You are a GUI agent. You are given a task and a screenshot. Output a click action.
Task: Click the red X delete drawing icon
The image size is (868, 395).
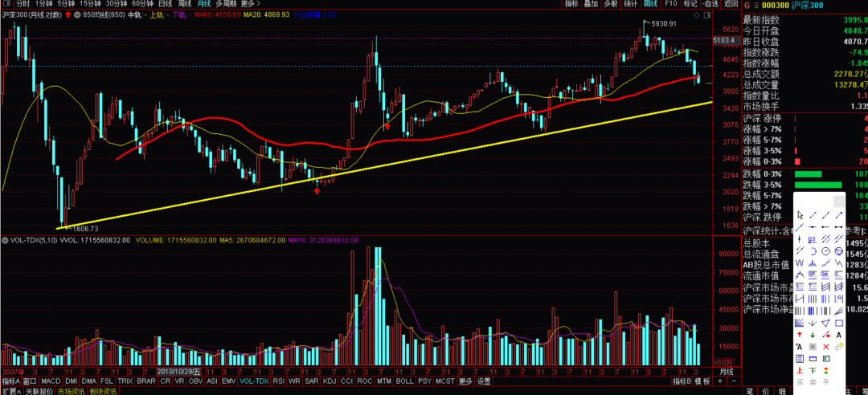coord(826,347)
